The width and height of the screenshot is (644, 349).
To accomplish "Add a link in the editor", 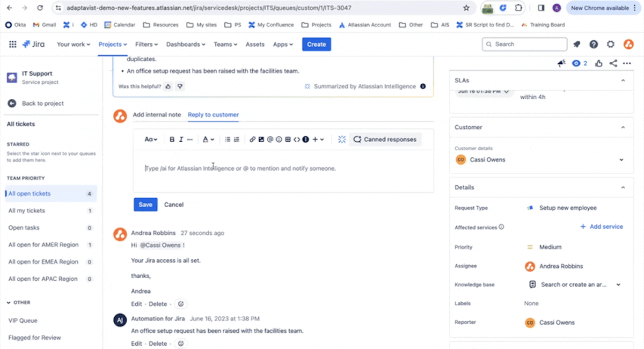I will [252, 140].
